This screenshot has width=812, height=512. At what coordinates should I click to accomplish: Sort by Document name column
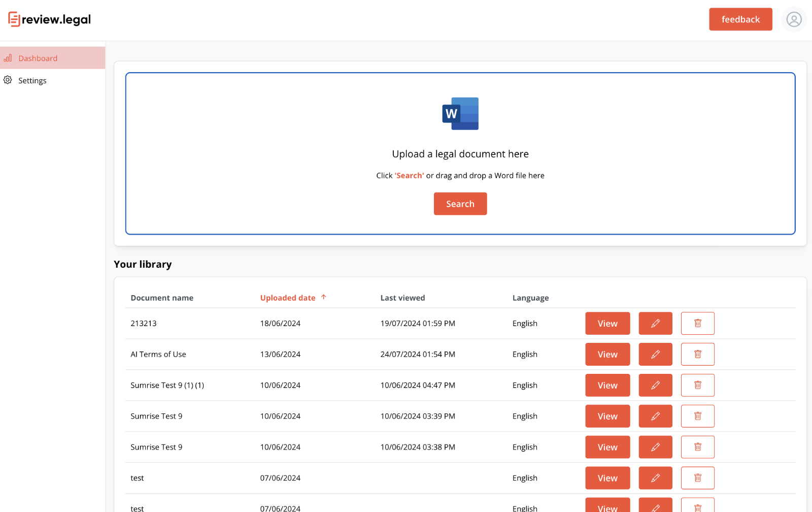(x=162, y=298)
